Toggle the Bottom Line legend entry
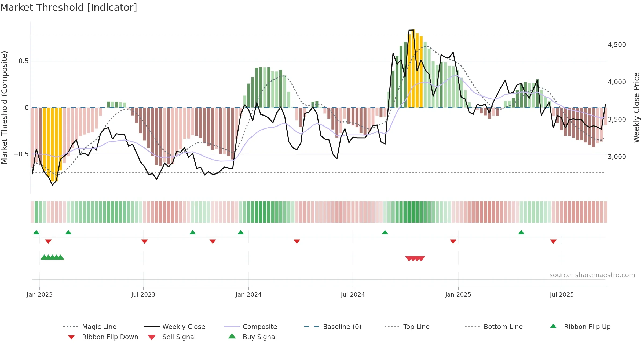The width and height of the screenshot is (644, 362). click(494, 327)
